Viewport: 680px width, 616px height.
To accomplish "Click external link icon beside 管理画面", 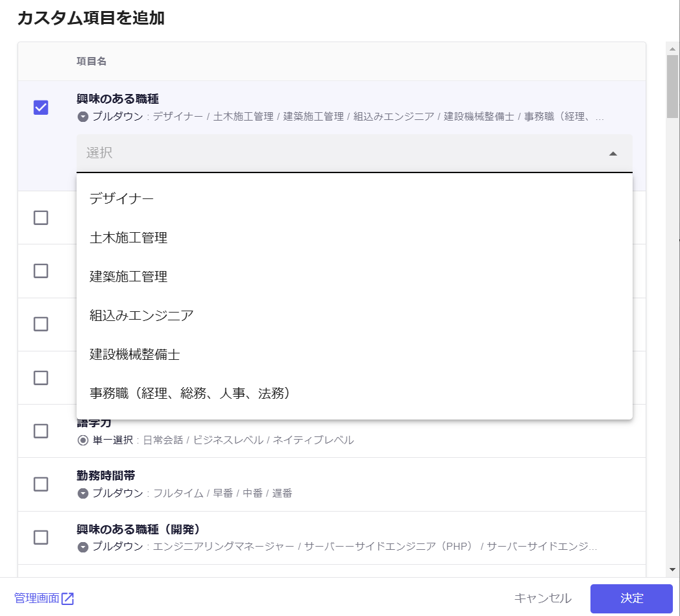I will click(x=67, y=598).
